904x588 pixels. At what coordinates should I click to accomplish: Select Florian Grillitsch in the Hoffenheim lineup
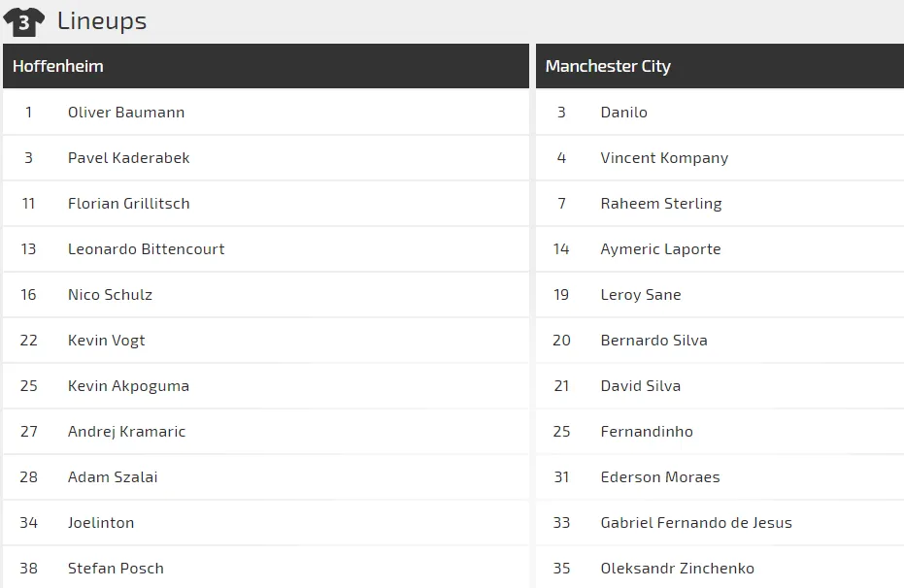tap(128, 204)
